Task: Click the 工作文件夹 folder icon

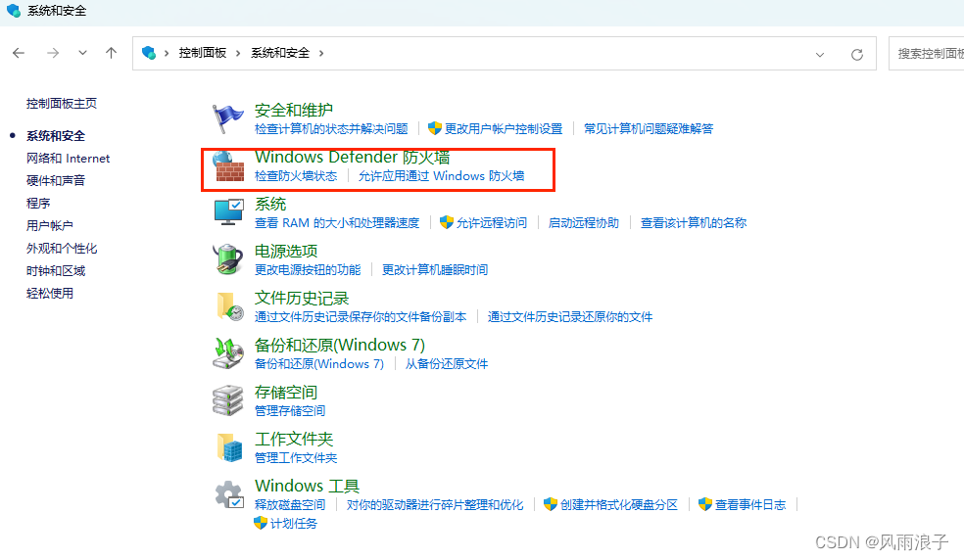Action: 230,446
